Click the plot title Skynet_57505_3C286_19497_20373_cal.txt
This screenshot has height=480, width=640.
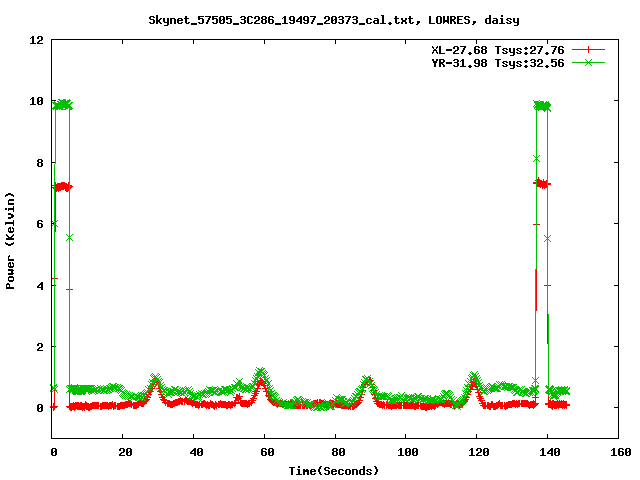point(333,20)
